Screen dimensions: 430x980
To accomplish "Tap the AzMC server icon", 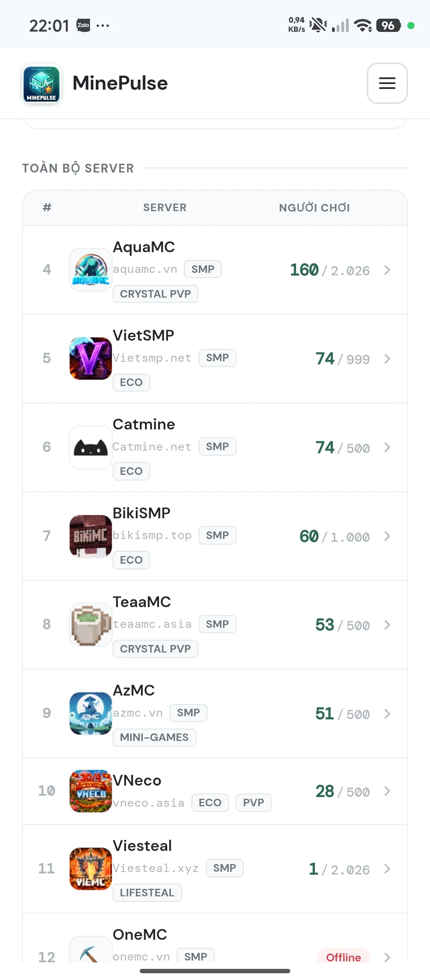I will 91,713.
